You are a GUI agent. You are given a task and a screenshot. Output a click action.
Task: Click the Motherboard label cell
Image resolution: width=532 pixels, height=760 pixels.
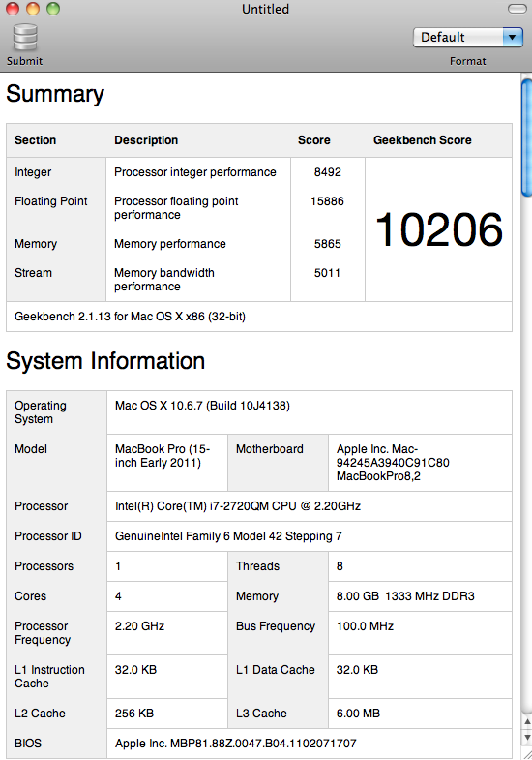[x=270, y=449]
